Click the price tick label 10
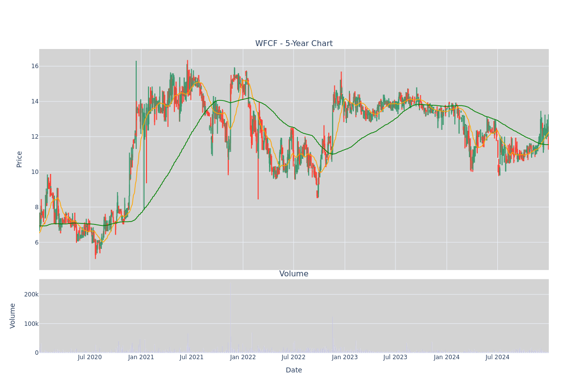This screenshot has width=588, height=392. pyautogui.click(x=35, y=171)
